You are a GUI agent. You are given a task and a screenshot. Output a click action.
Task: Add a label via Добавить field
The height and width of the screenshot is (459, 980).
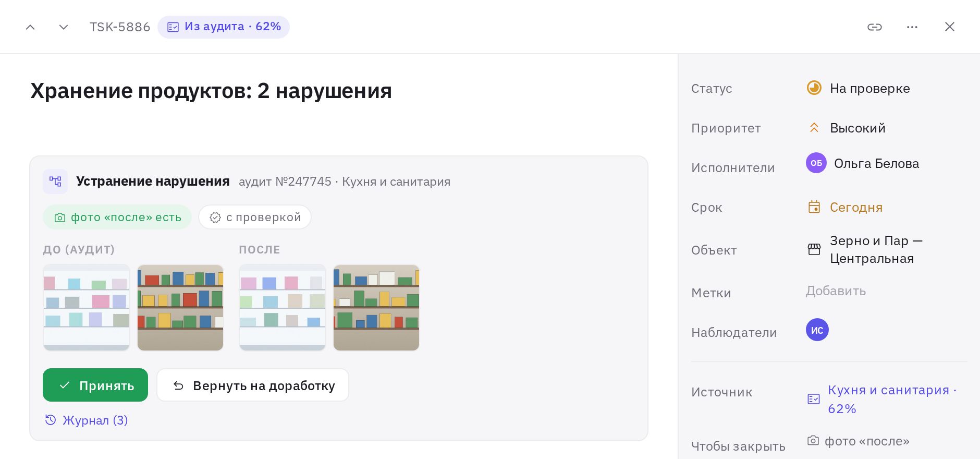[836, 291]
